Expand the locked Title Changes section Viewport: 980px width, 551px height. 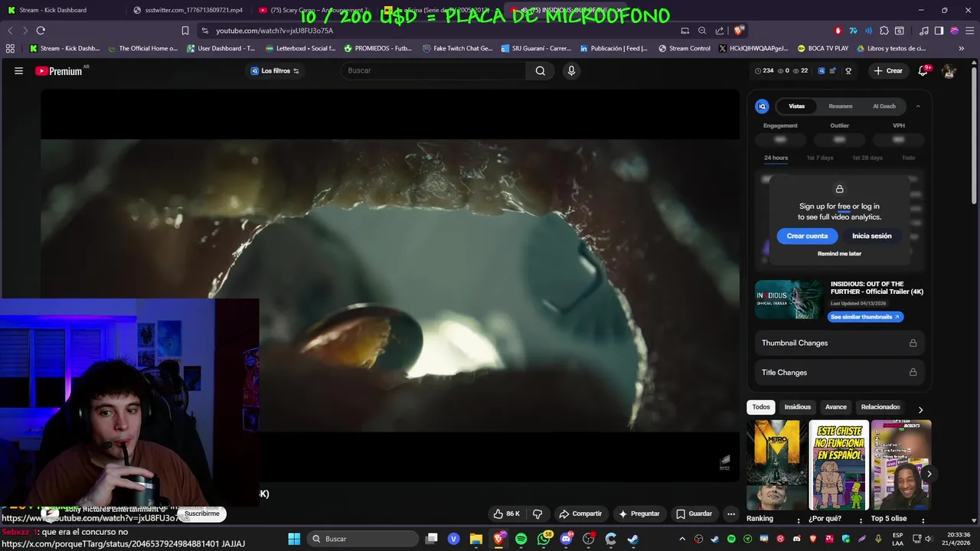point(839,372)
